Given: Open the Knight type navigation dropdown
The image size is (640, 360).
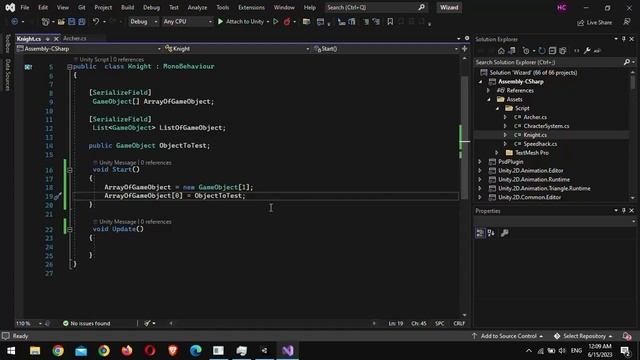Looking at the screenshot, I should coord(237,49).
